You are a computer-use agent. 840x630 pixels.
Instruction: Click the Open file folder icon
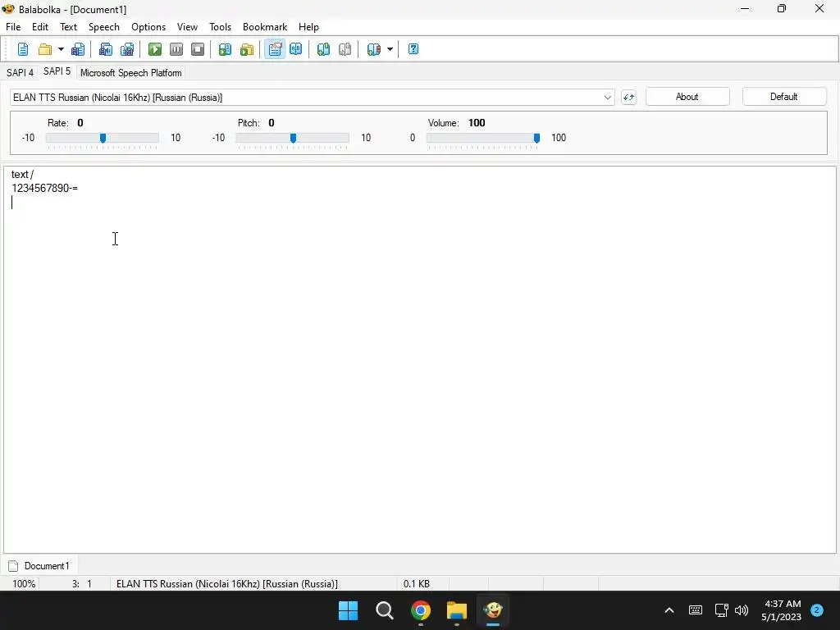pos(45,49)
